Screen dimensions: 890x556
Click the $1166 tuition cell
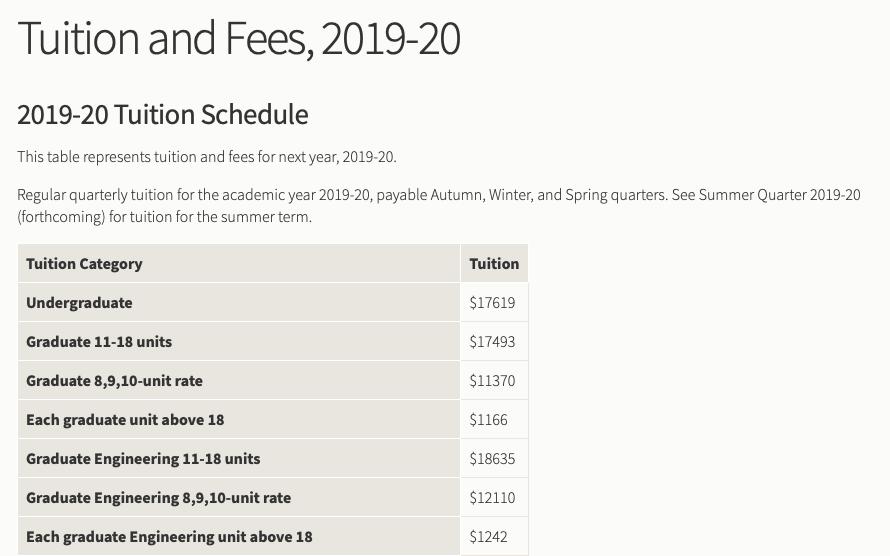488,420
